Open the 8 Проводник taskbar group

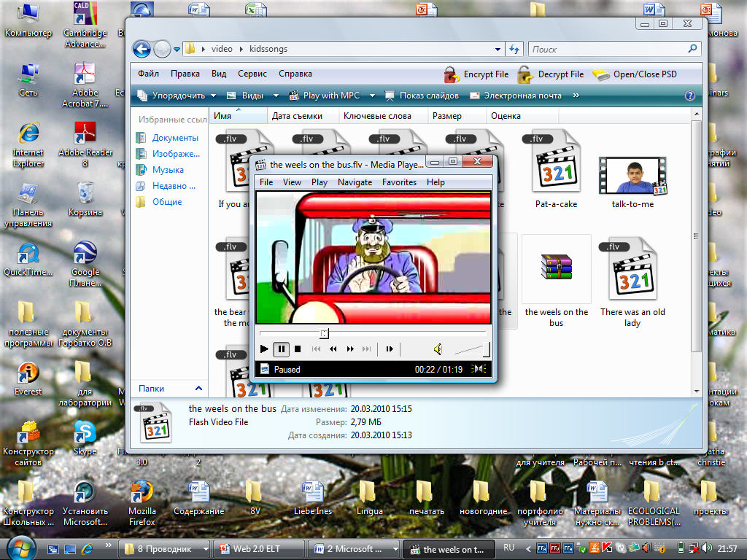(164, 549)
